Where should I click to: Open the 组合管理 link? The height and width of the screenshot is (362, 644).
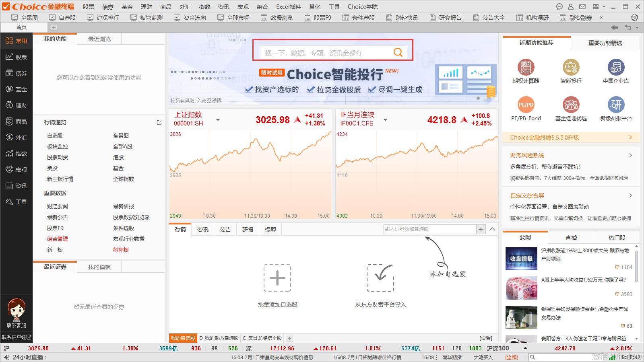click(58, 239)
